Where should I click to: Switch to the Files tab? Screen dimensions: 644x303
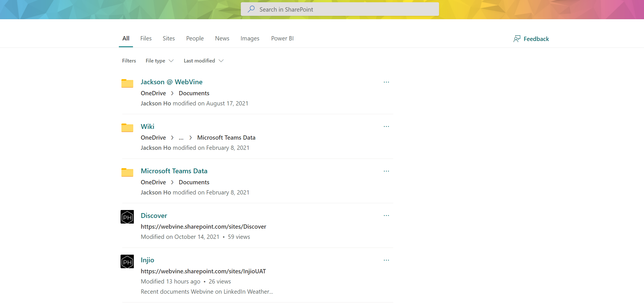pyautogui.click(x=146, y=38)
